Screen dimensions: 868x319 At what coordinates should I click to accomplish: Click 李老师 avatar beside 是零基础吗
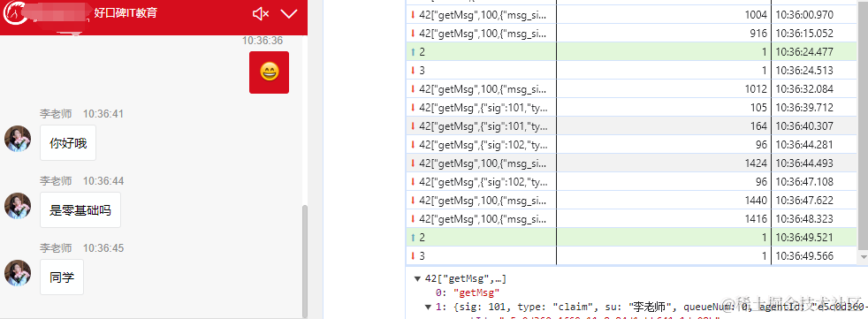(18, 206)
